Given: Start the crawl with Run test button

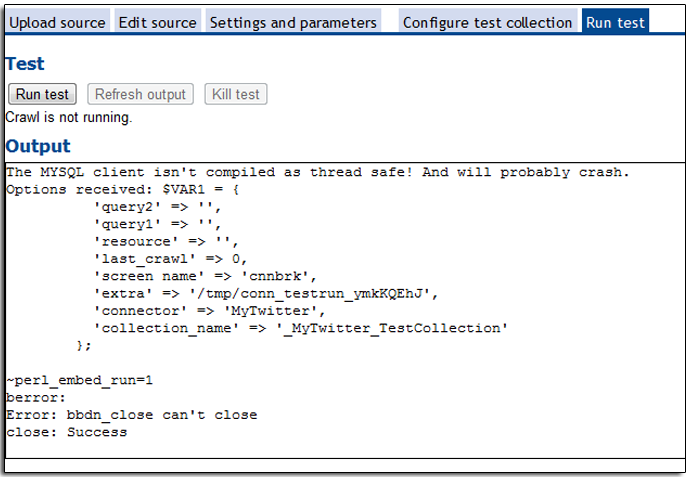Looking at the screenshot, I should pyautogui.click(x=42, y=94).
